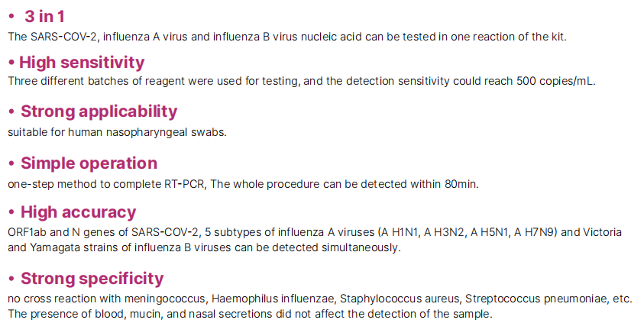
Task: Click the bullet before "Strong specificity"
Action: click(x=11, y=279)
